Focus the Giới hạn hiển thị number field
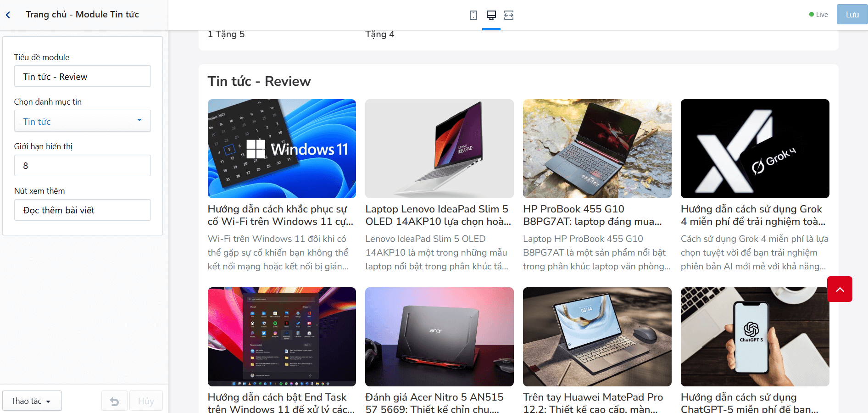The height and width of the screenshot is (413, 868). coord(83,165)
